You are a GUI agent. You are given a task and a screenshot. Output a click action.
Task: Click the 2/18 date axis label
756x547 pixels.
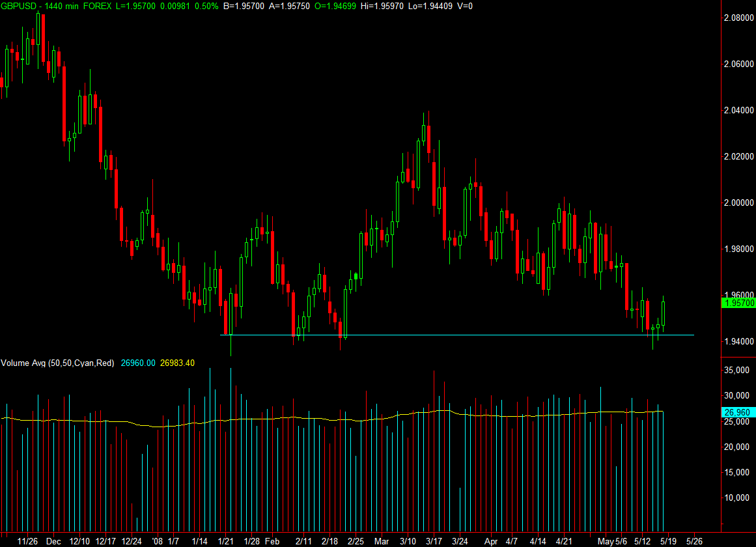(329, 541)
